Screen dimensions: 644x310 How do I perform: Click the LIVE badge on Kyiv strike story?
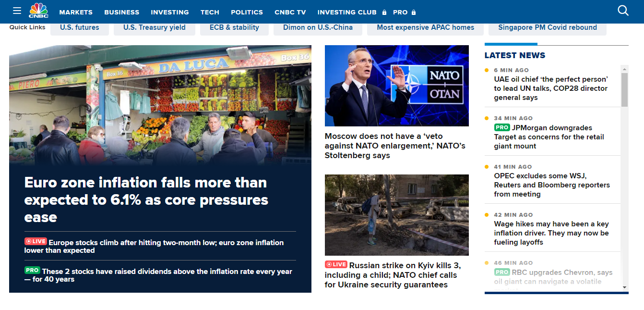(x=336, y=264)
